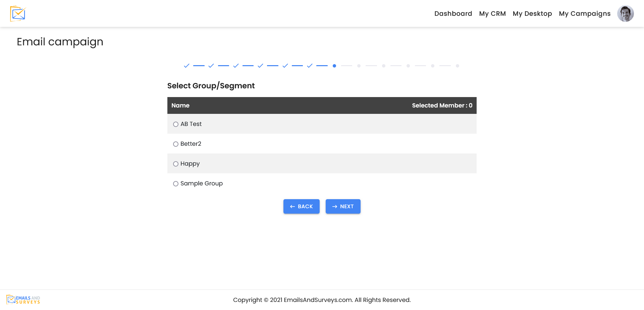Pick the Sample Group option

(176, 183)
